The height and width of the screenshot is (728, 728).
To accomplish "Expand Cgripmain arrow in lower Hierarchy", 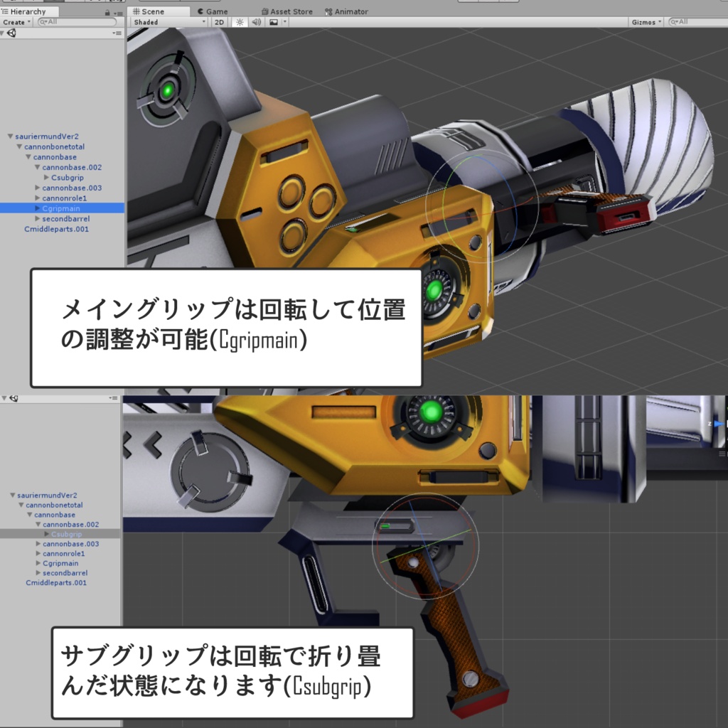I will click(x=38, y=563).
